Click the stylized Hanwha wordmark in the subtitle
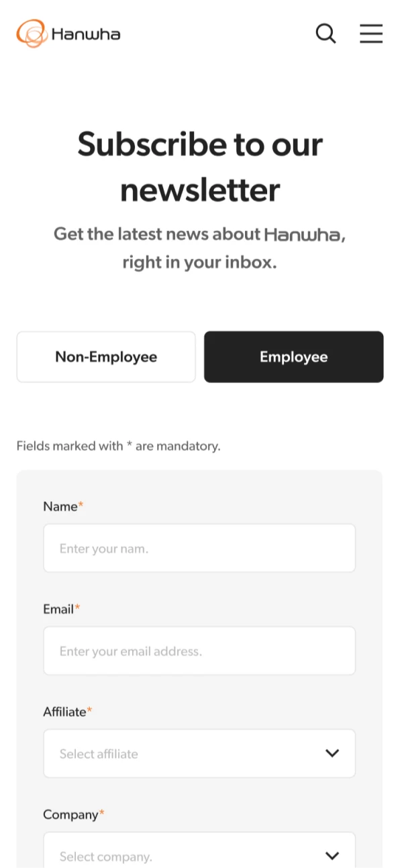This screenshot has height=868, width=400. point(303,234)
